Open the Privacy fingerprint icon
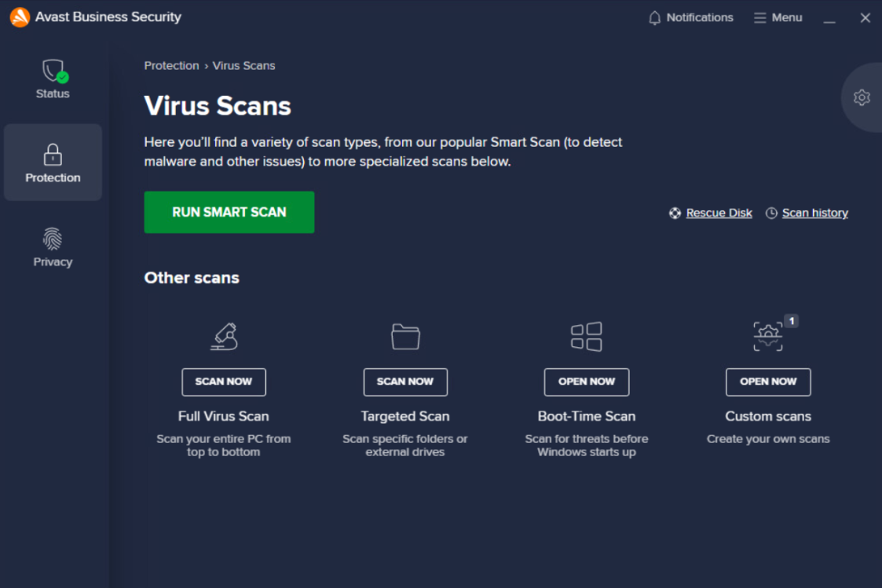 tap(53, 239)
